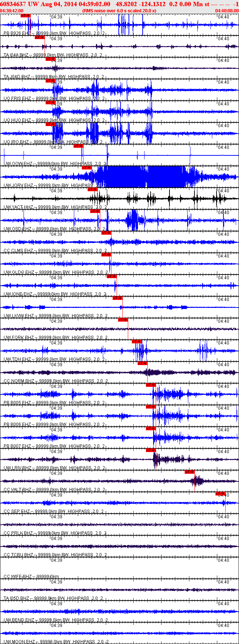This screenshot has width=239, height=644.
Task: Select the red pick marker on CC VALT trace
Action: point(190,472)
